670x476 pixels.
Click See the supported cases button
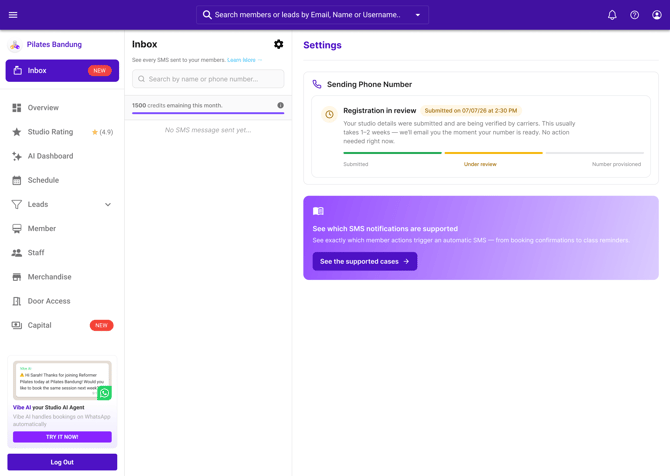coord(364,262)
